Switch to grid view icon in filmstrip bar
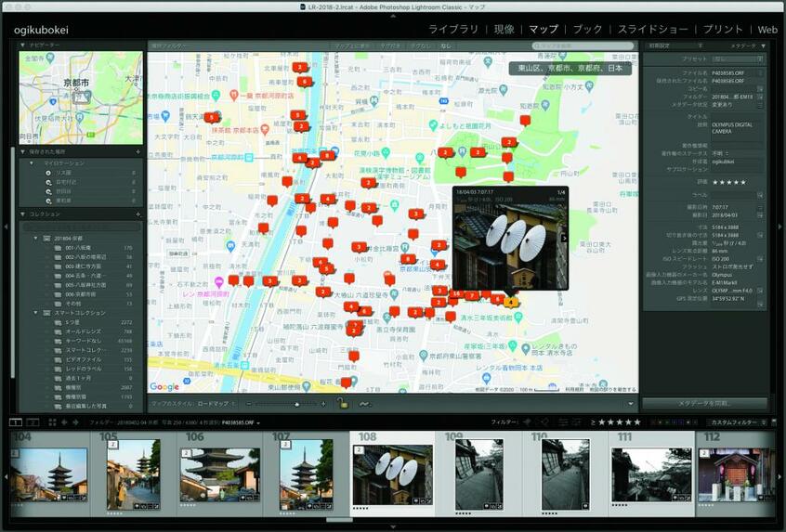Viewport: 786px width, 532px height. tap(52, 422)
